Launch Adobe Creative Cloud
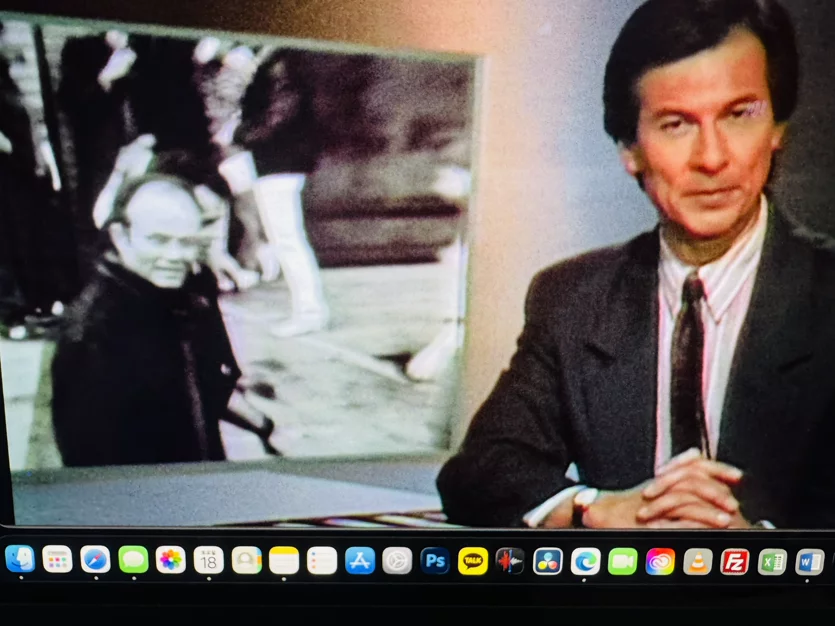 pyautogui.click(x=660, y=562)
